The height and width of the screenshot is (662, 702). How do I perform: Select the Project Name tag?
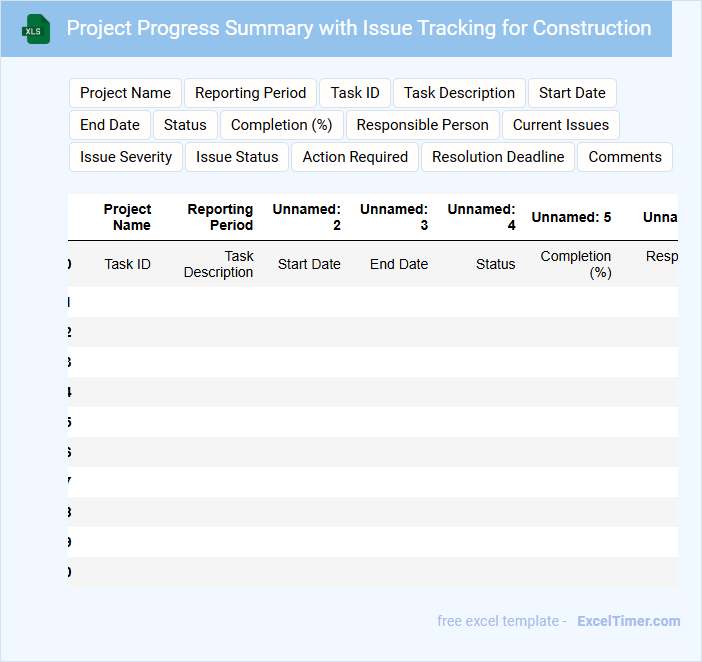[x=125, y=93]
